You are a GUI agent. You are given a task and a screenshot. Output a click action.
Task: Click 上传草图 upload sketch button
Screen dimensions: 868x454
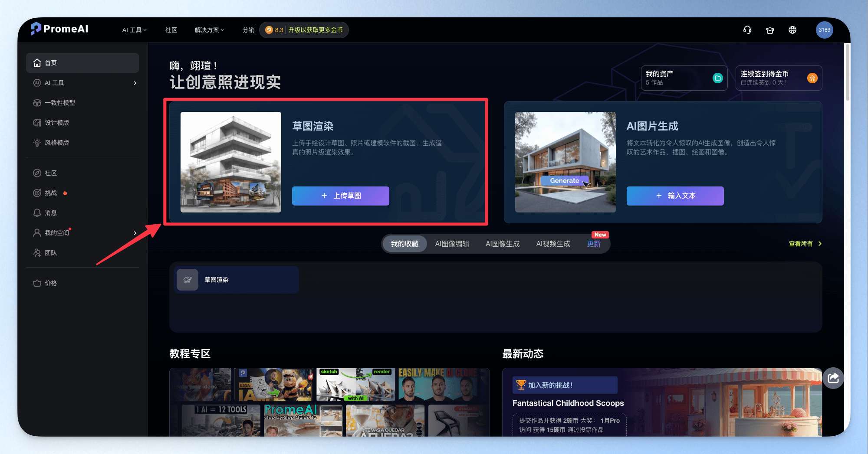click(341, 196)
